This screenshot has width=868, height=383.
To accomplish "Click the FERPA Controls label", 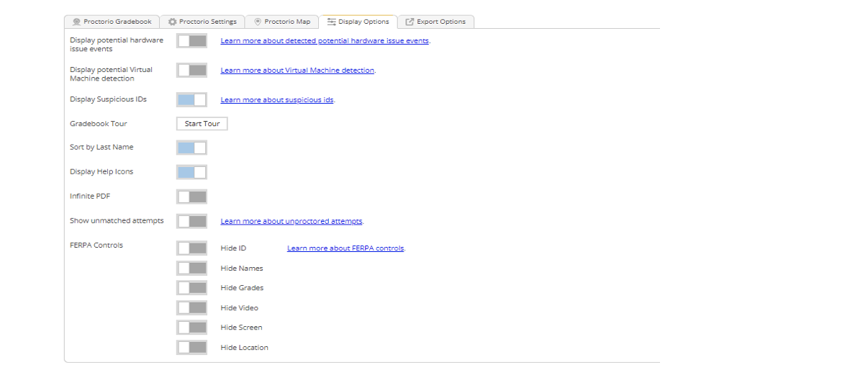I will (96, 245).
